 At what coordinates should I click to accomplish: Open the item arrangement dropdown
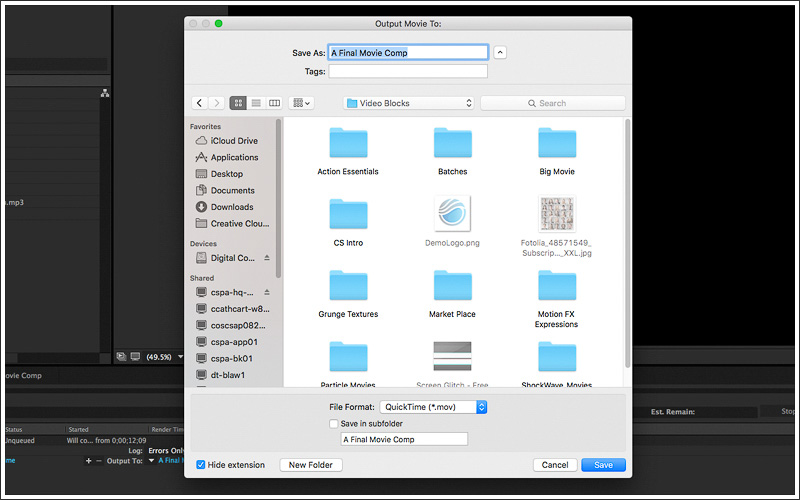[302, 103]
